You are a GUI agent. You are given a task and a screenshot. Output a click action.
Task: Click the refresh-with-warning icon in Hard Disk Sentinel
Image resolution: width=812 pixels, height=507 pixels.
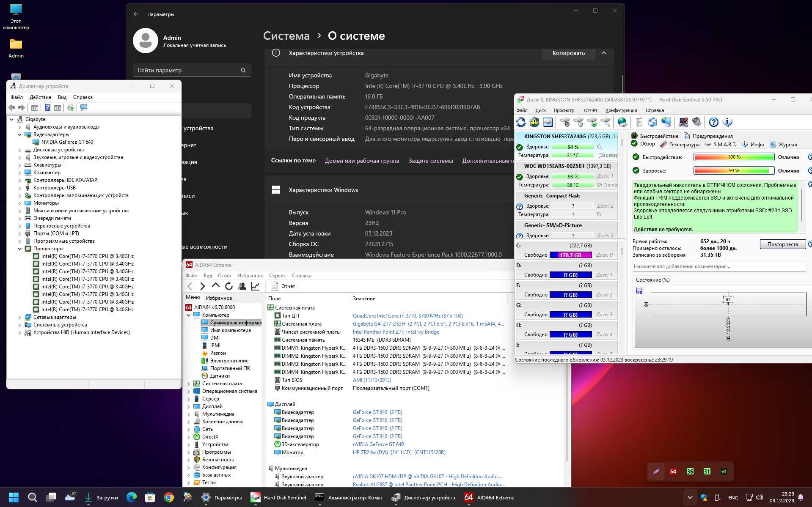tap(534, 122)
